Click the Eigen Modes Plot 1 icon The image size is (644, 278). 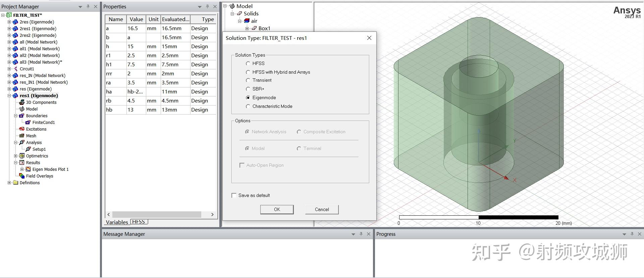tap(28, 169)
